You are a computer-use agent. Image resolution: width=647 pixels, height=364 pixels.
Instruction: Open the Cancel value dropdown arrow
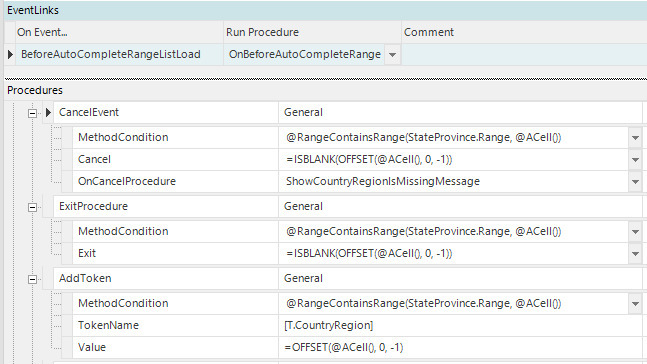(635, 160)
